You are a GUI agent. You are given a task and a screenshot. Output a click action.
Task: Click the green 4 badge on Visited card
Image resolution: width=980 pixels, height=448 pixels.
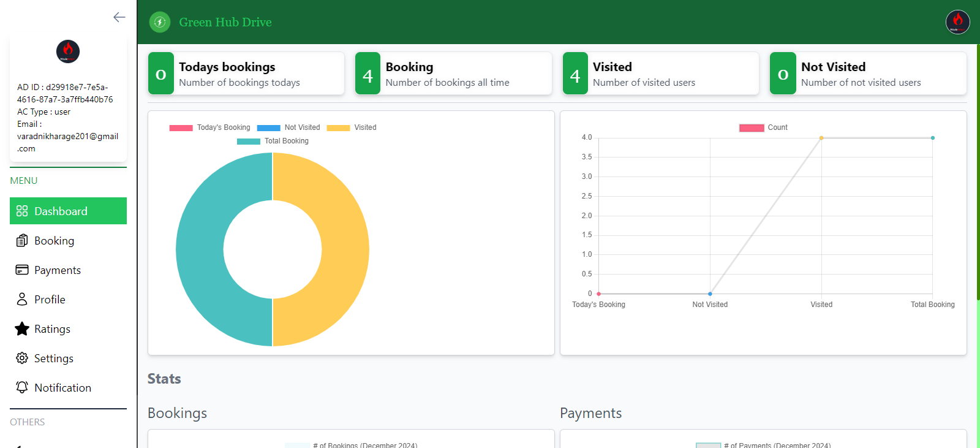[575, 74]
